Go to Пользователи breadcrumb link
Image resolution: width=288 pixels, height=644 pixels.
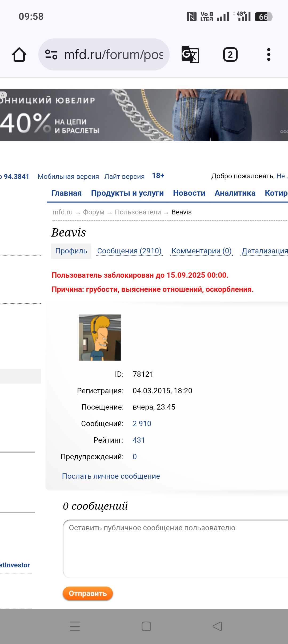[138, 212]
